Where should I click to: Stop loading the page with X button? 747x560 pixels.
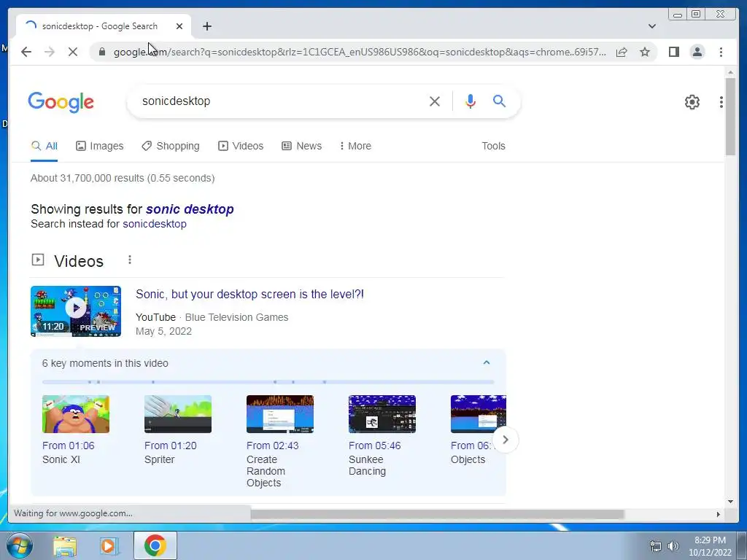pyautogui.click(x=73, y=52)
